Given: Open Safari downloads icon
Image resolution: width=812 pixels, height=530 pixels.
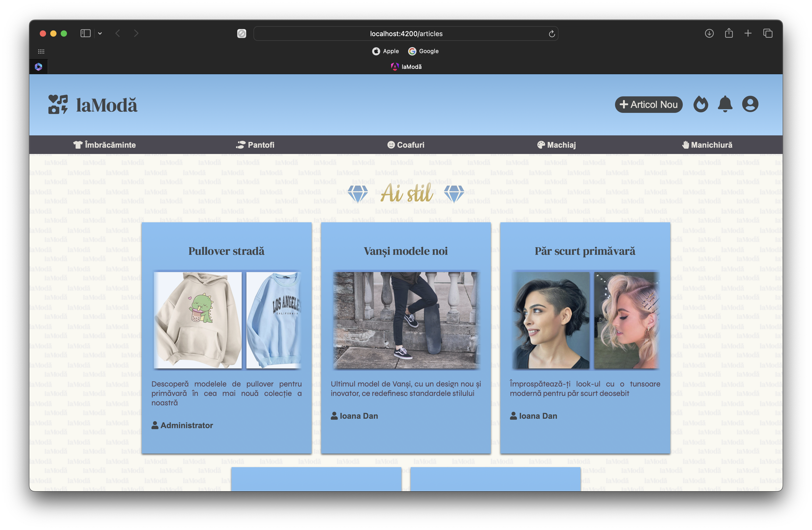Looking at the screenshot, I should click(709, 34).
